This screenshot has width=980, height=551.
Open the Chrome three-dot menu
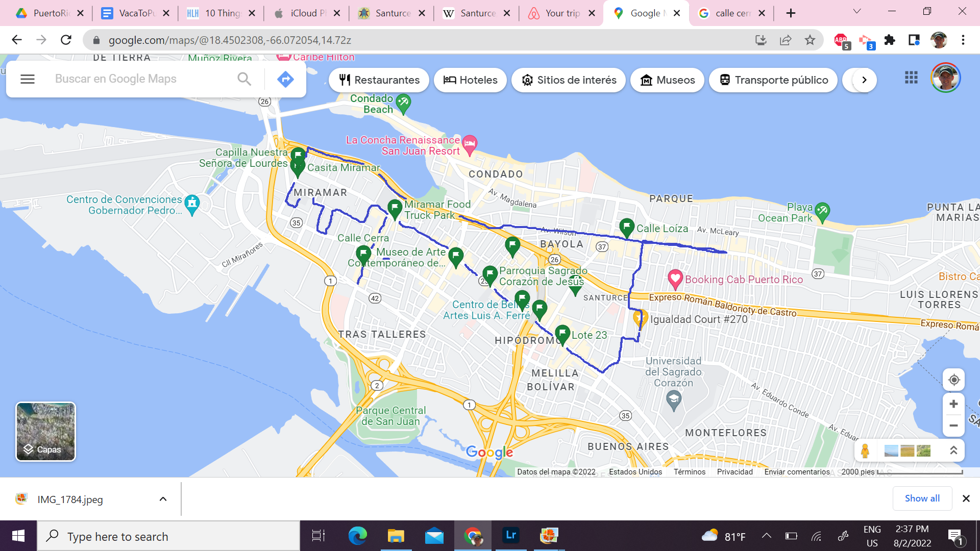click(963, 40)
